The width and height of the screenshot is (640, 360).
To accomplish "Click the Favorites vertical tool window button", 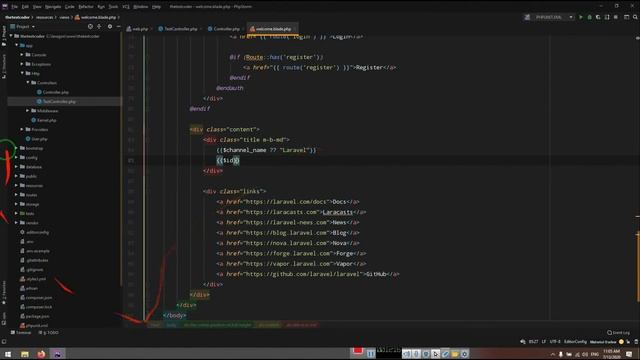I will (4, 293).
